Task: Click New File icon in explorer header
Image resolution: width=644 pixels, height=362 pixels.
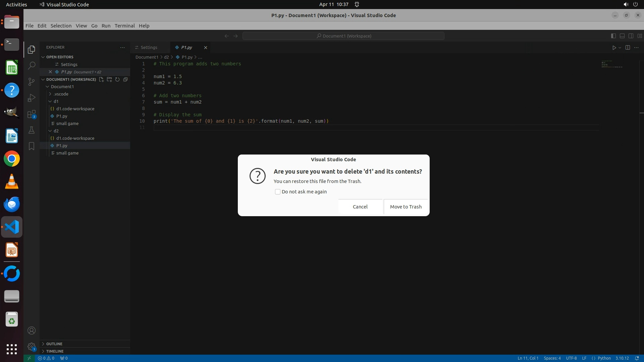Action: [101, 79]
